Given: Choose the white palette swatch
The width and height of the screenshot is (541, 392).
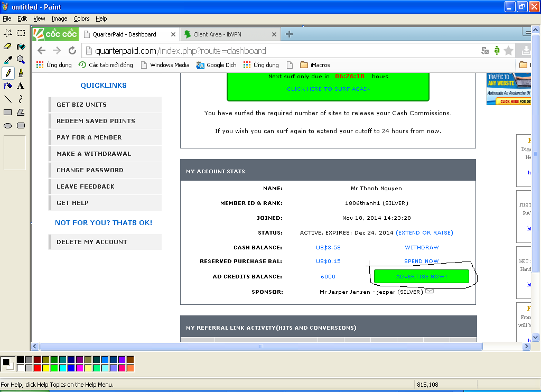Looking at the screenshot, I should [x=21, y=368].
